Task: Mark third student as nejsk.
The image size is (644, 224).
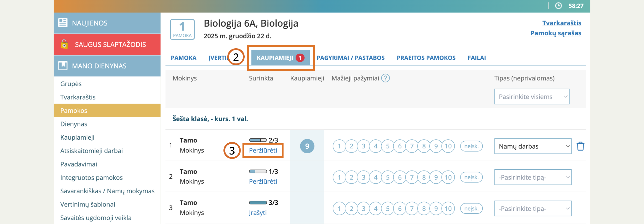Action: (471, 208)
